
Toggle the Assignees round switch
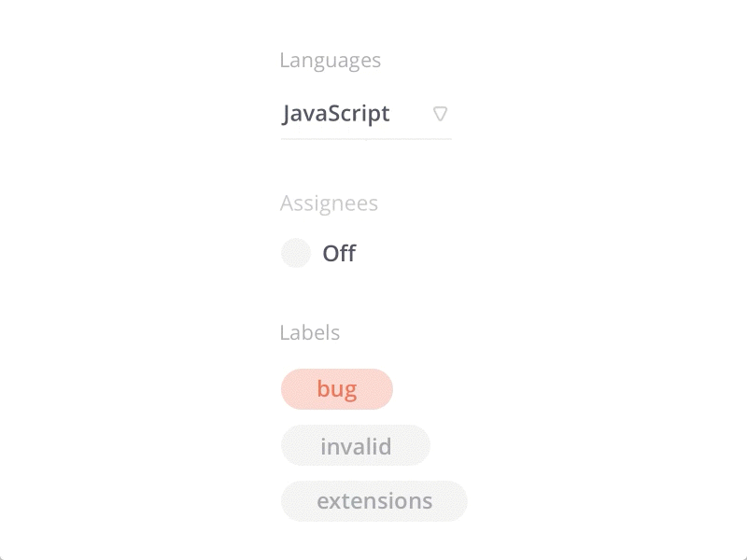pyautogui.click(x=296, y=253)
